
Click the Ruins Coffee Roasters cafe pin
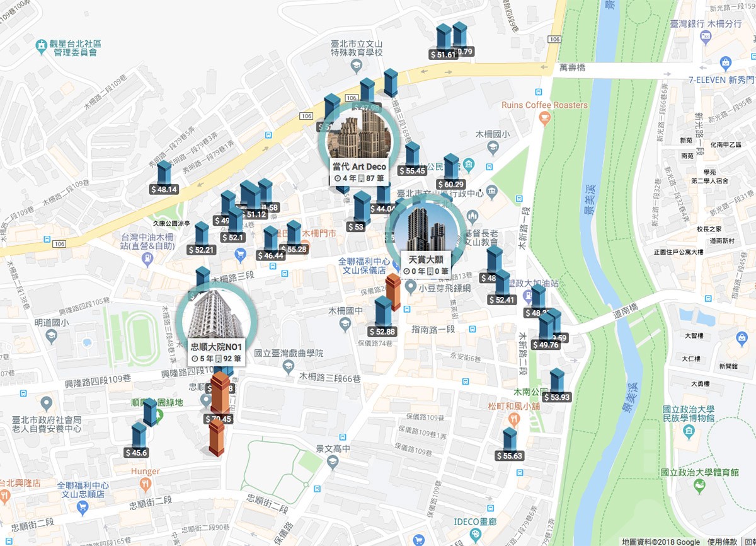click(546, 118)
